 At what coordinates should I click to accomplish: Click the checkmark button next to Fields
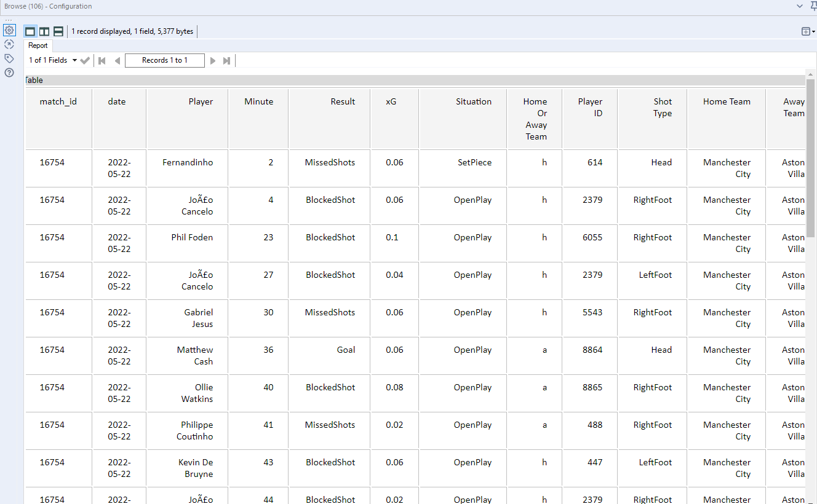(x=86, y=60)
